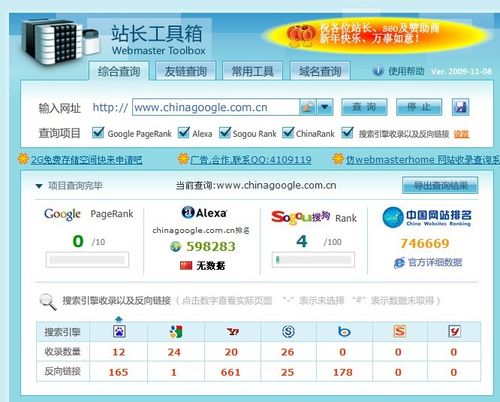Click Yahoo indexed count 20
500x402 pixels.
[231, 352]
